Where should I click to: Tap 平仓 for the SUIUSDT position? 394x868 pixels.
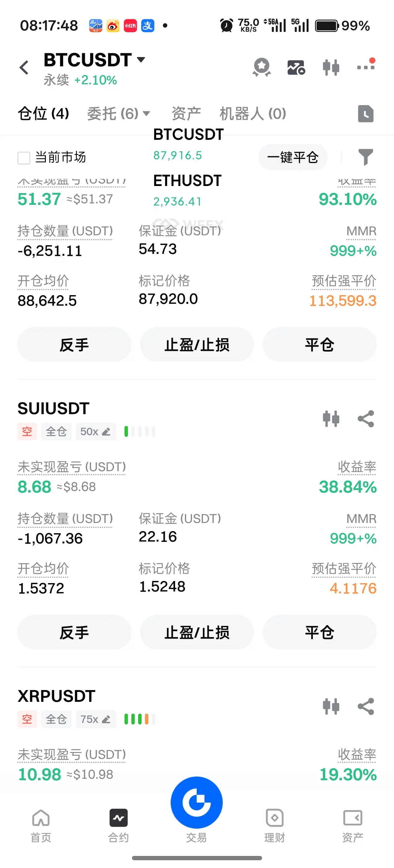pos(320,632)
